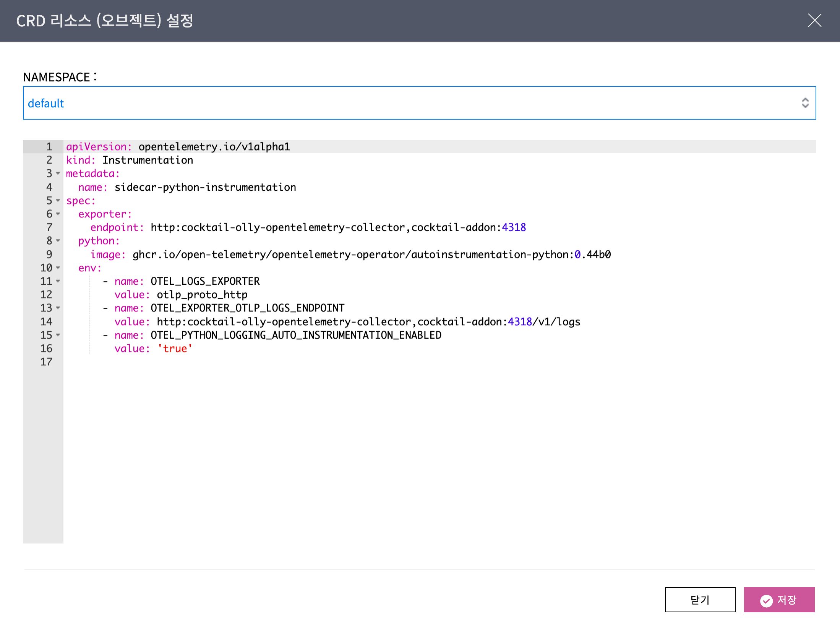Viewport: 840px width, 636px height.
Task: Click the 닫기 close button
Action: [700, 600]
